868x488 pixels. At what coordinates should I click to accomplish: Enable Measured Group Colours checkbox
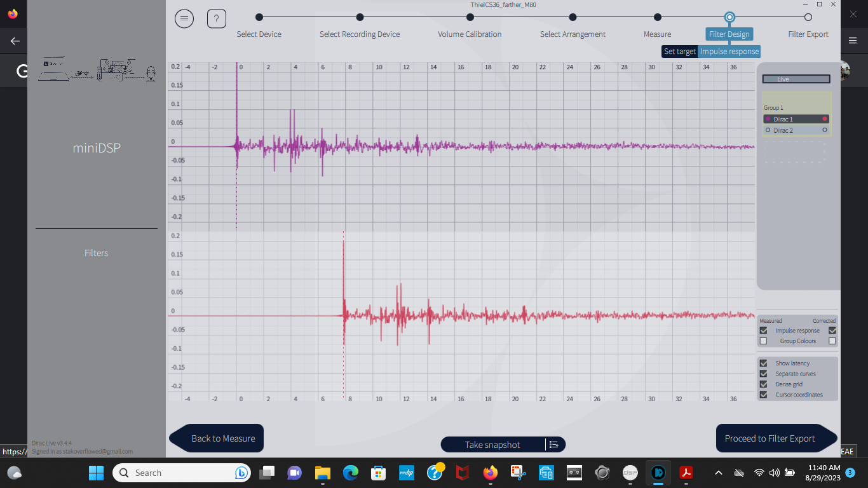tap(763, 341)
